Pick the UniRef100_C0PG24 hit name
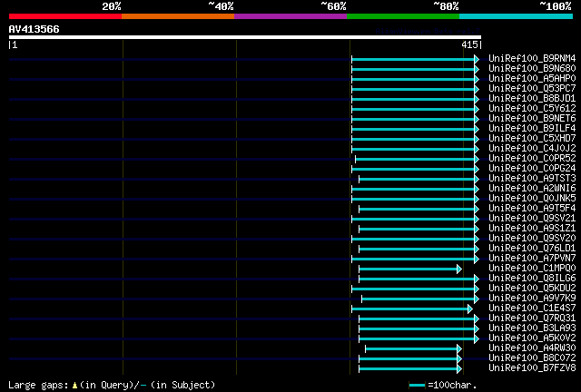The height and width of the screenshot is (392, 581). pos(532,169)
